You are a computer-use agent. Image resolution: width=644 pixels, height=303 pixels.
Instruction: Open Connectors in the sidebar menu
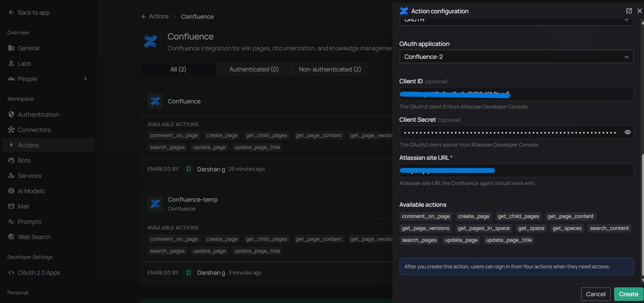pyautogui.click(x=48, y=130)
